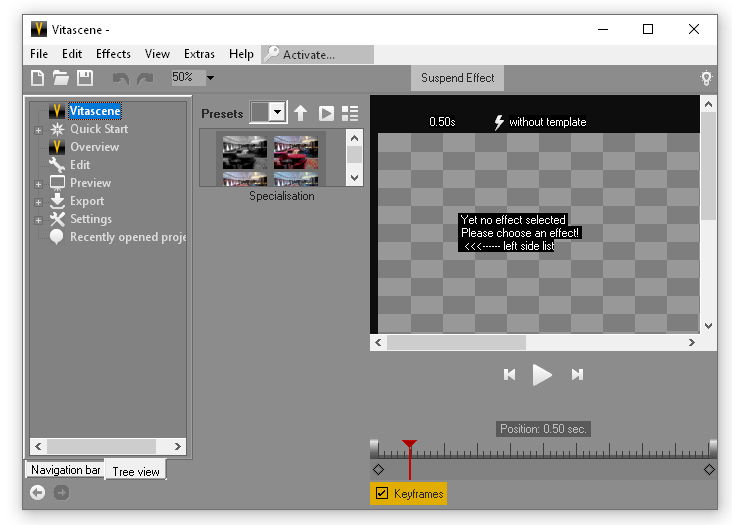Expand the Preview tree node
The image size is (732, 525).
click(39, 184)
